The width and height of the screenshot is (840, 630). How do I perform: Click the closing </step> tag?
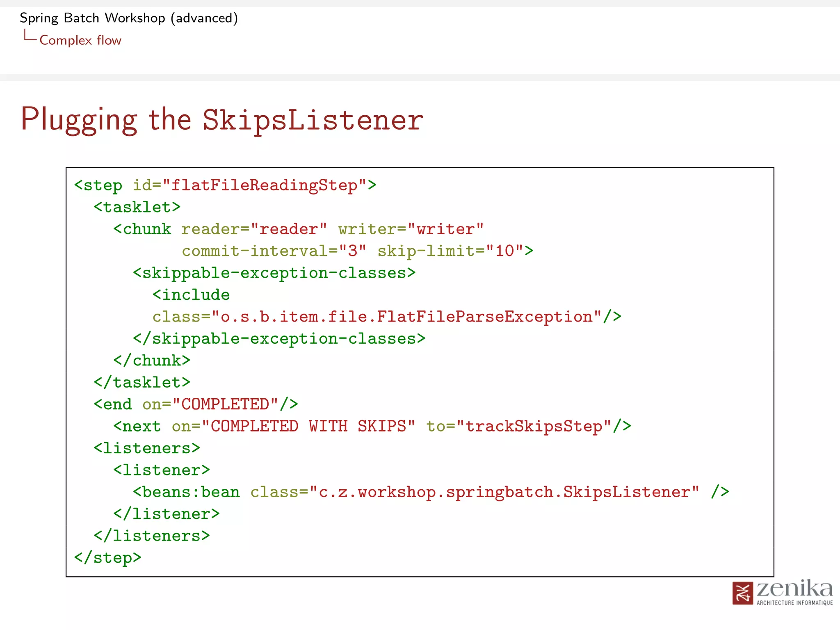107,558
